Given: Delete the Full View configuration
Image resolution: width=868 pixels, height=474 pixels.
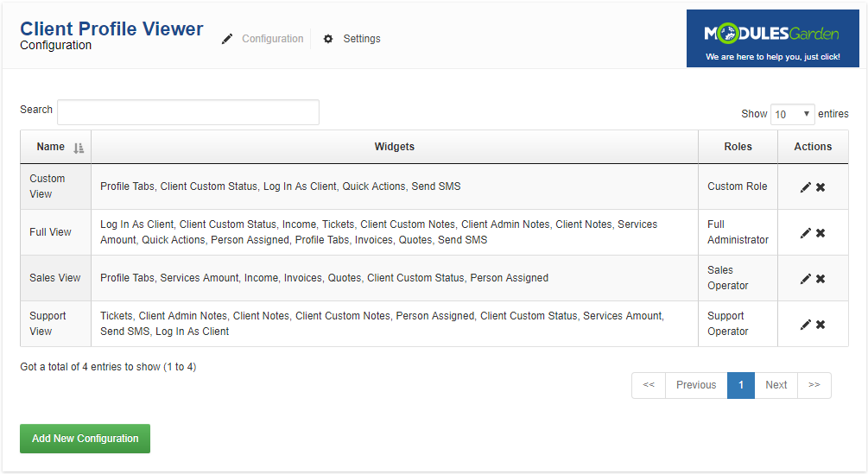Looking at the screenshot, I should point(820,233).
